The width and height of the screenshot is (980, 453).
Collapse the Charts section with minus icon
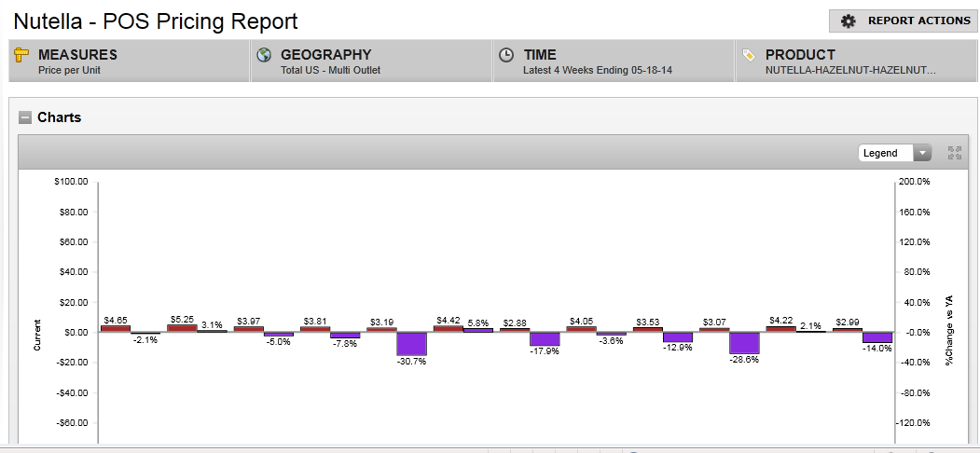pyautogui.click(x=25, y=117)
